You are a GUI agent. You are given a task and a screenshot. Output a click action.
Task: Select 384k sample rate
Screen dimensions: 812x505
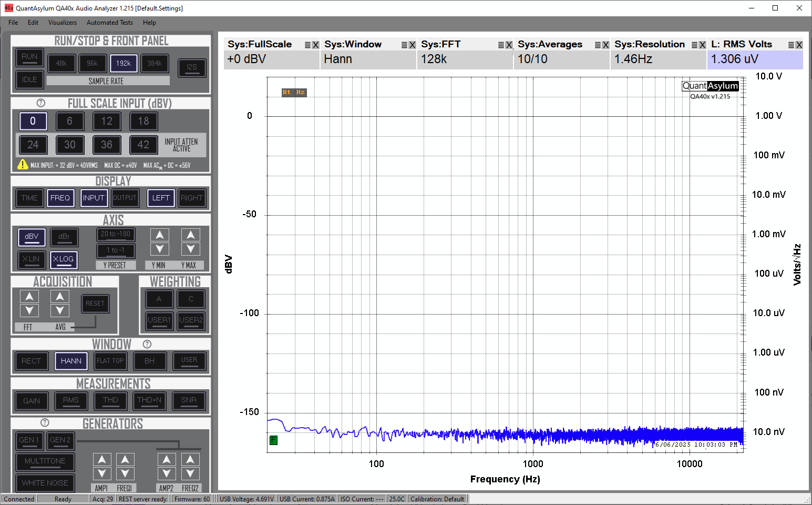pos(155,64)
